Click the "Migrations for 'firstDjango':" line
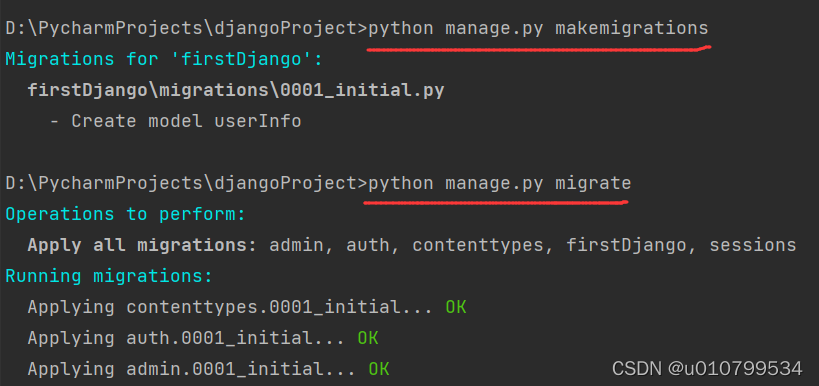The height and width of the screenshot is (386, 819). click(x=165, y=59)
